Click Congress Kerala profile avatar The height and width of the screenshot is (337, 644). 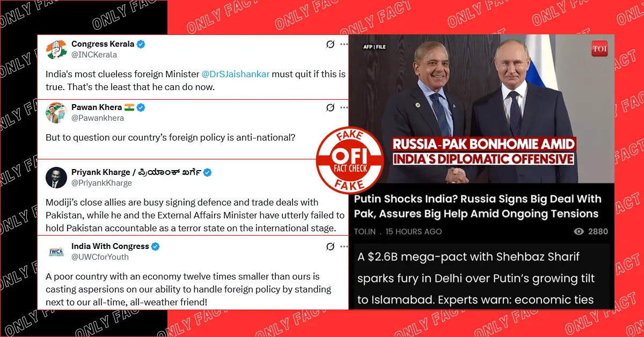tap(56, 49)
